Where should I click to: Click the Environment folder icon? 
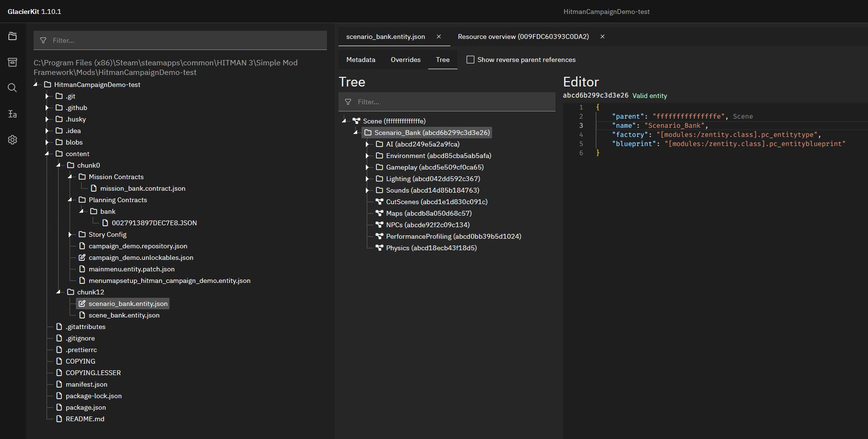click(x=379, y=156)
